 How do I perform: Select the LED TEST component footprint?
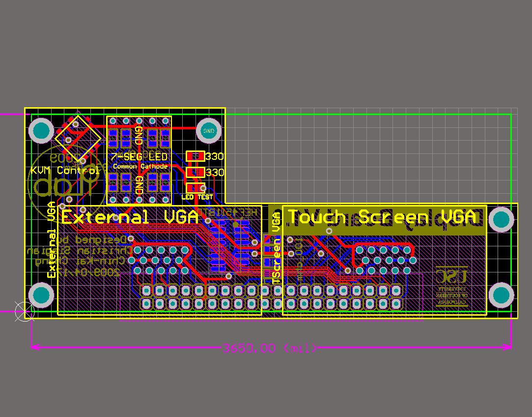point(196,188)
